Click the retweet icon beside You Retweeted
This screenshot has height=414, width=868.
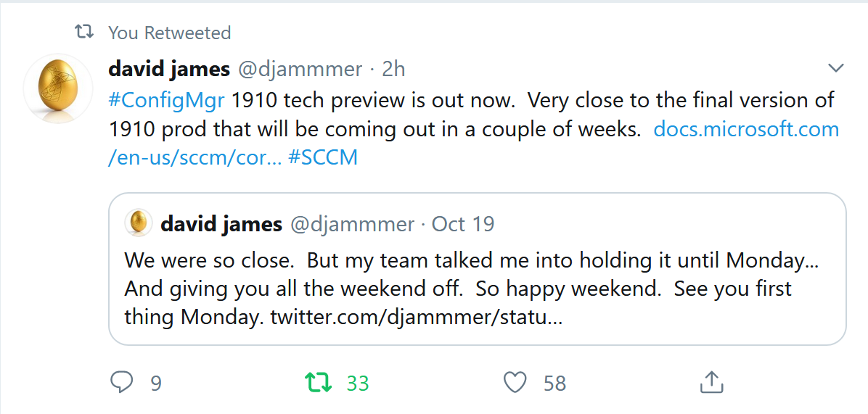pos(84,32)
